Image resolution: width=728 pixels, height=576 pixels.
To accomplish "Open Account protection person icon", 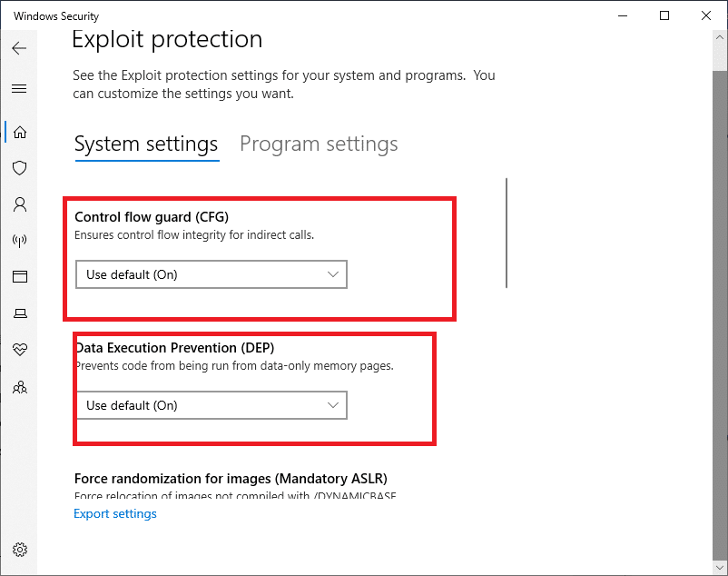I will pos(20,204).
